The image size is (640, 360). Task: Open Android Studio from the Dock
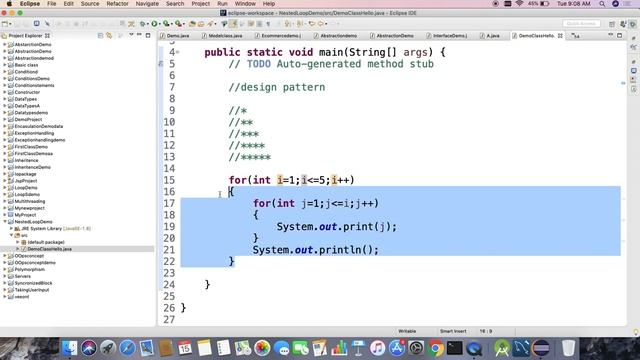tap(502, 348)
